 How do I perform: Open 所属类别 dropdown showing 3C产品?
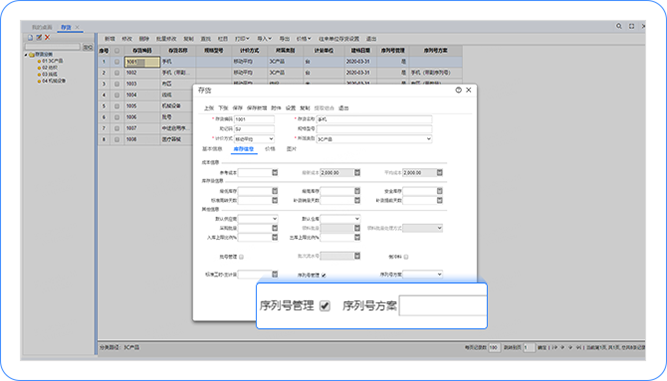374,139
